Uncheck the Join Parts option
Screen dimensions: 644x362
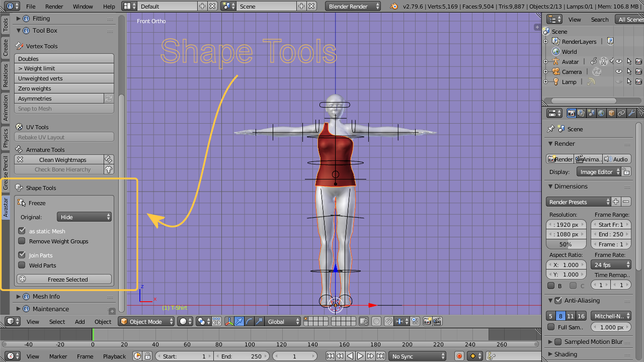[22, 255]
